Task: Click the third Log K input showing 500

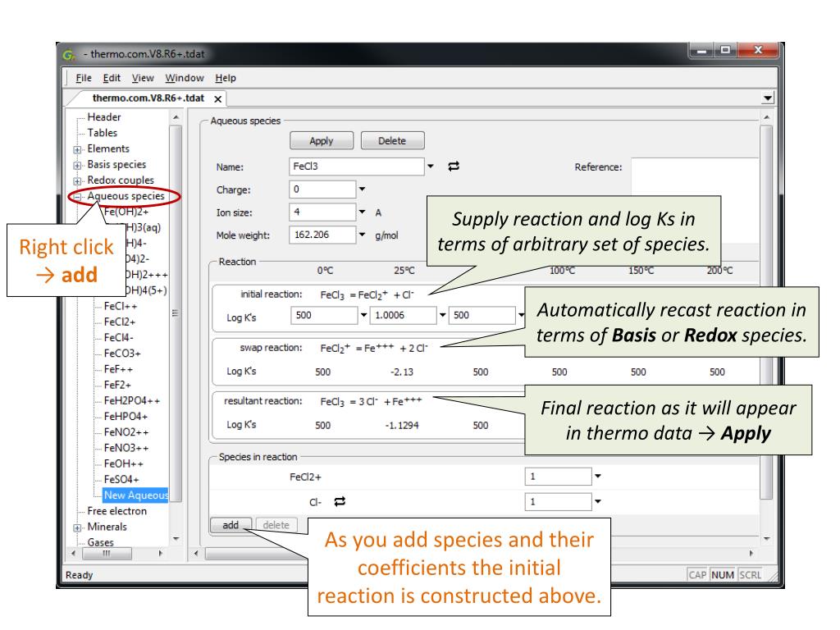Action: coord(482,315)
